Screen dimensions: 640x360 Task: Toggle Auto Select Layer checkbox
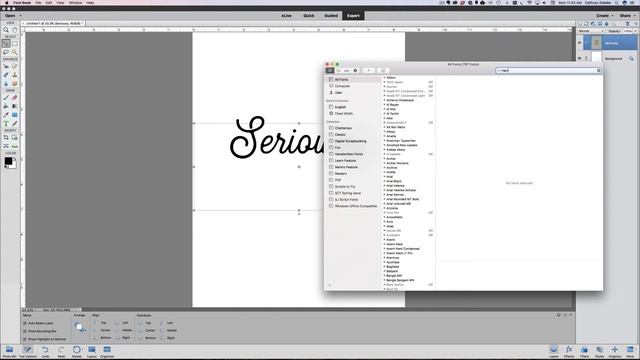25,323
